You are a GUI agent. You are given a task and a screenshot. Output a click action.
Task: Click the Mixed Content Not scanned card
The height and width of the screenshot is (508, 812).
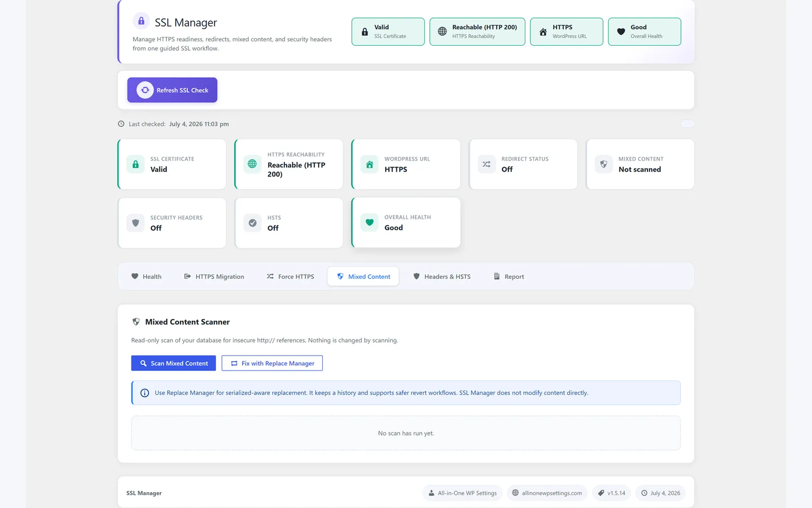640,164
